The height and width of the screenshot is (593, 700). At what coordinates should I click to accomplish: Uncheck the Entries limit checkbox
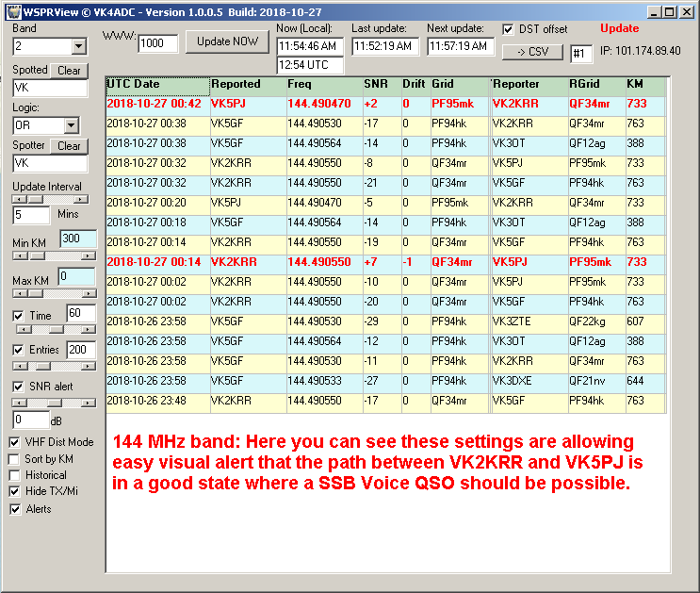[x=19, y=350]
